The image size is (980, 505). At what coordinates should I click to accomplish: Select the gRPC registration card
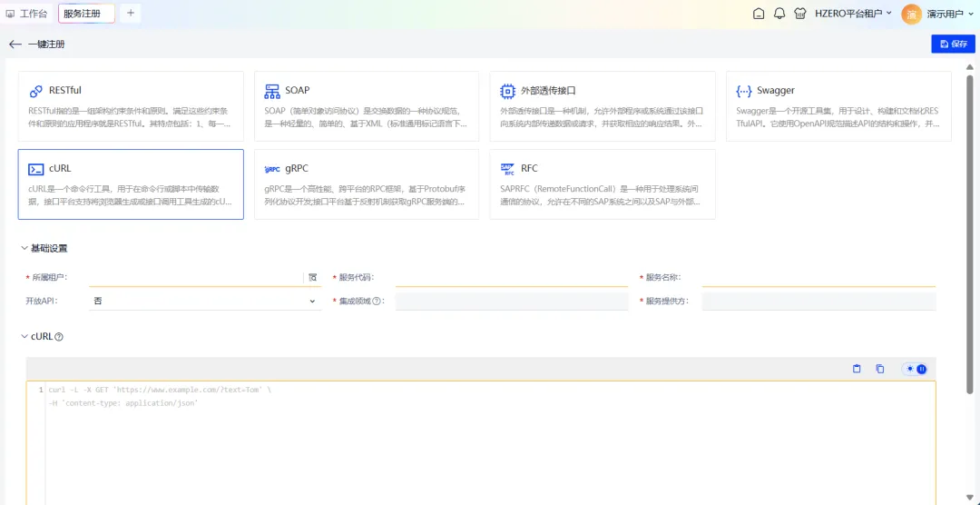click(x=367, y=184)
